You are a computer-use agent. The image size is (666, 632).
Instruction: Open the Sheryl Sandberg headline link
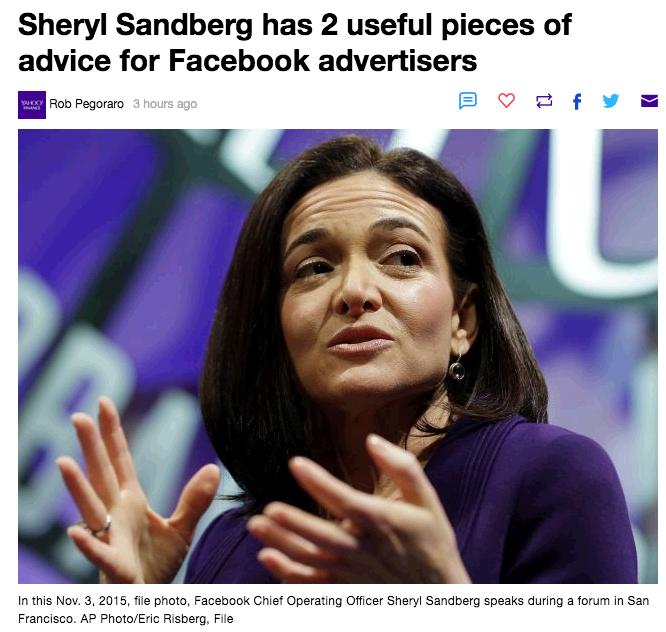tap(295, 42)
